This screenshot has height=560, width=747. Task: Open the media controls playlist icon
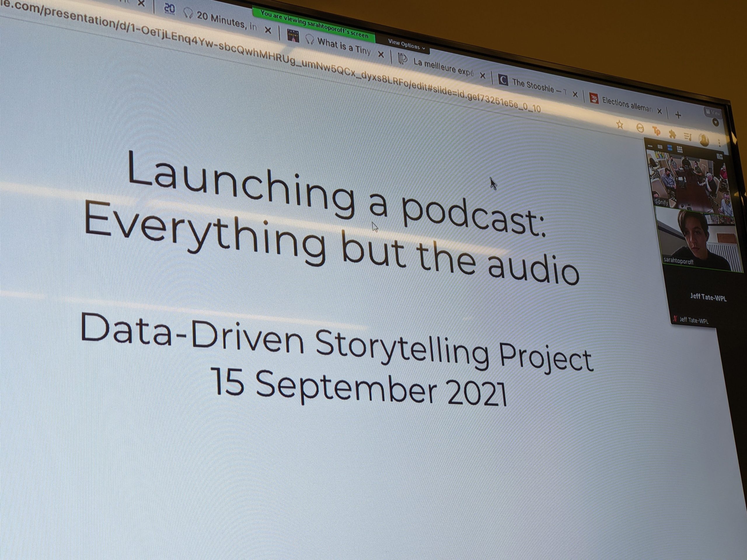[688, 136]
